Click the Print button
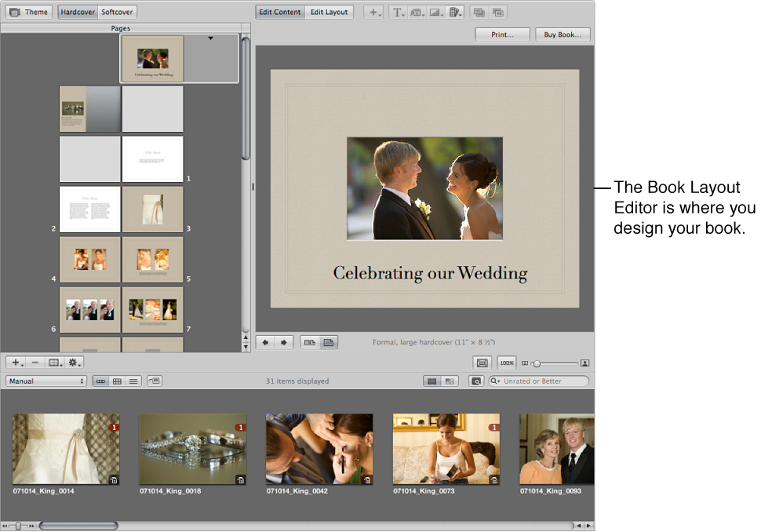This screenshot has height=532, width=761. point(502,35)
